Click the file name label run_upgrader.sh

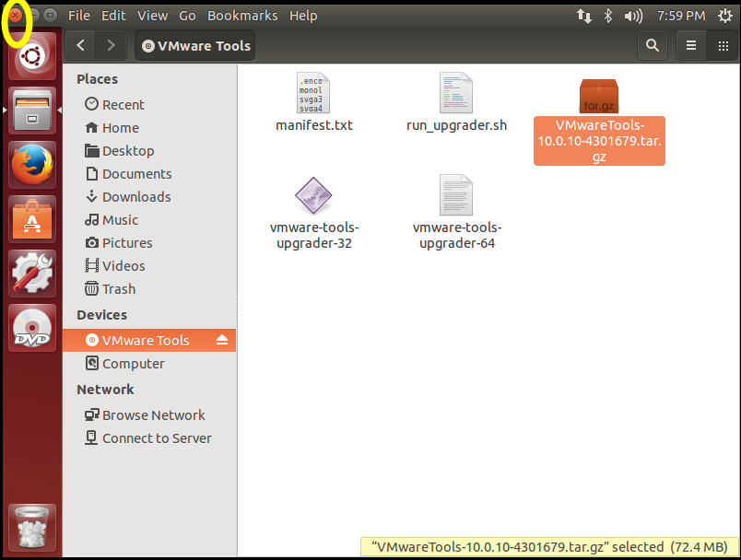pos(456,125)
